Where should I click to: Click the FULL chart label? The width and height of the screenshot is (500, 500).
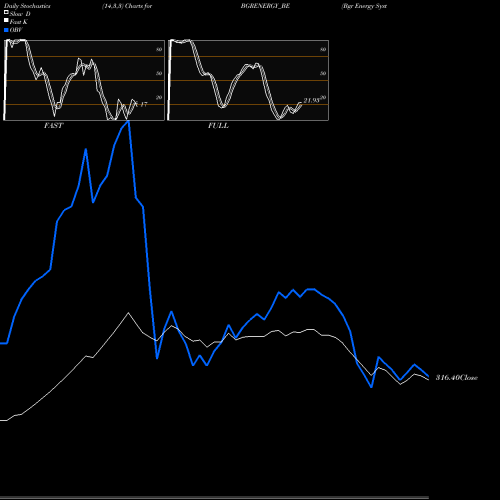pos(218,126)
